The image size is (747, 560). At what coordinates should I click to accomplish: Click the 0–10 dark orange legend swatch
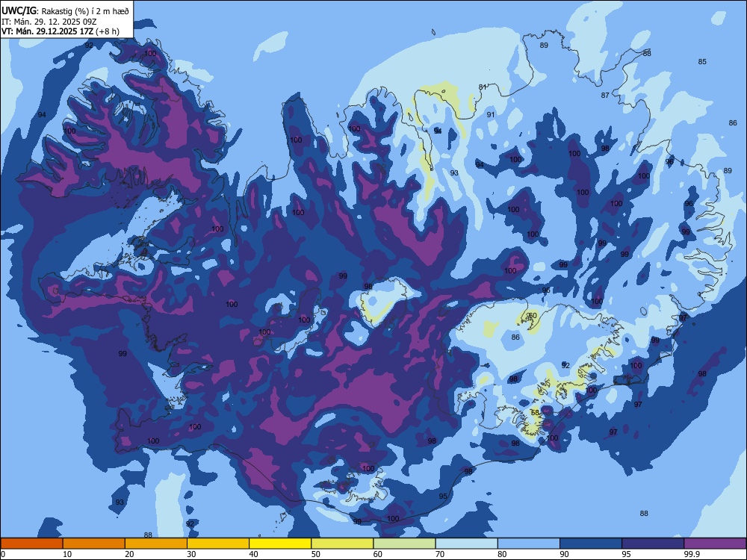pos(31,544)
